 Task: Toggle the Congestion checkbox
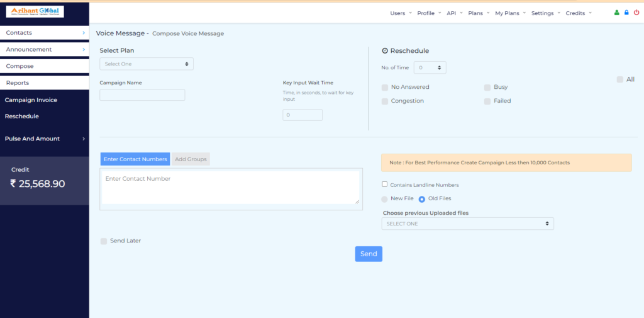(x=385, y=101)
